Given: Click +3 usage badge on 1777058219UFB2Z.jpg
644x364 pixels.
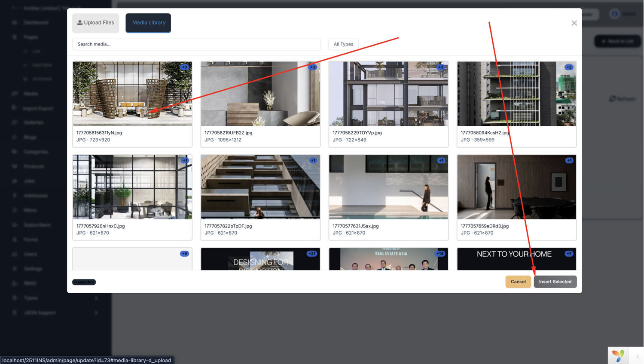Looking at the screenshot, I should [312, 67].
